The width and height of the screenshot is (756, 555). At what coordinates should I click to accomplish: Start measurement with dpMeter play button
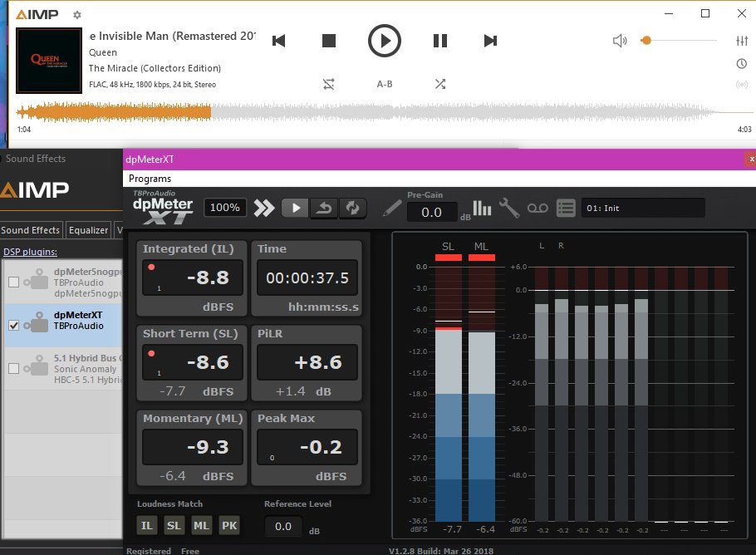[x=295, y=209]
